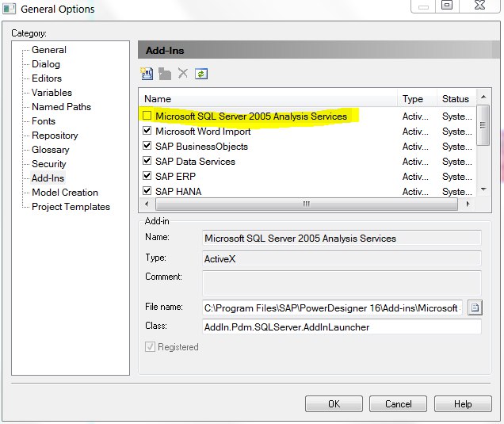
Task: Select the 'SAP HANA' list row text
Action: point(178,192)
